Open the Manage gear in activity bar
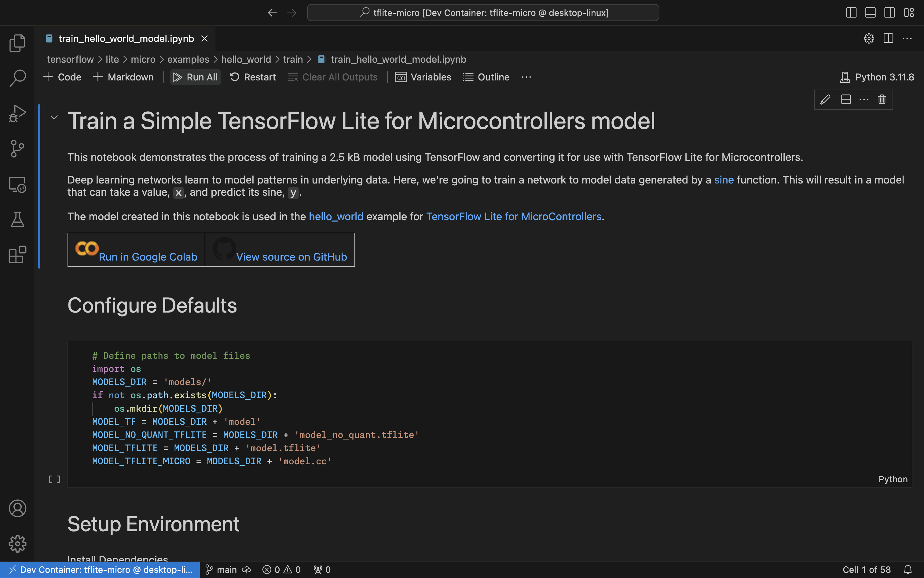This screenshot has width=924, height=578. click(17, 544)
